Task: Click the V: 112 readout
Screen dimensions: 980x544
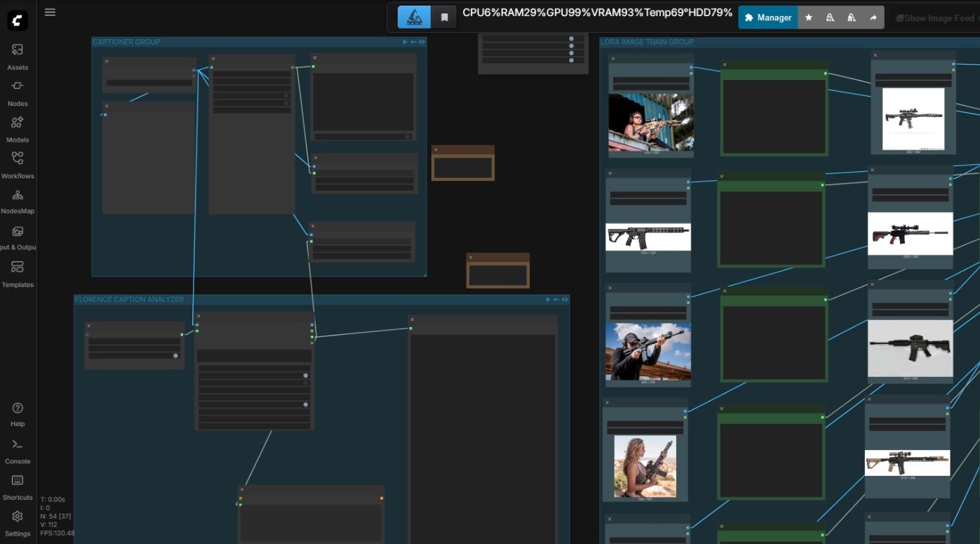Action: point(49,524)
